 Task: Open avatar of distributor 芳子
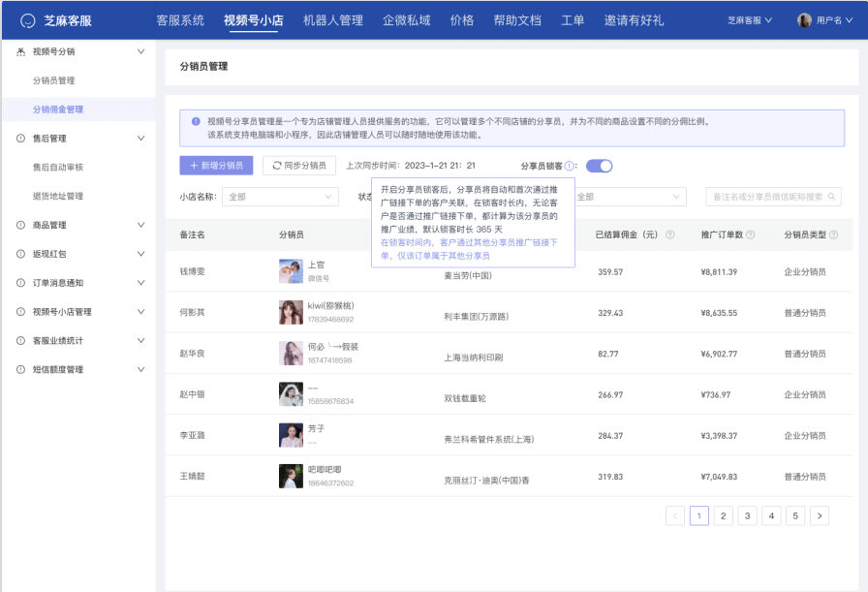tap(291, 435)
